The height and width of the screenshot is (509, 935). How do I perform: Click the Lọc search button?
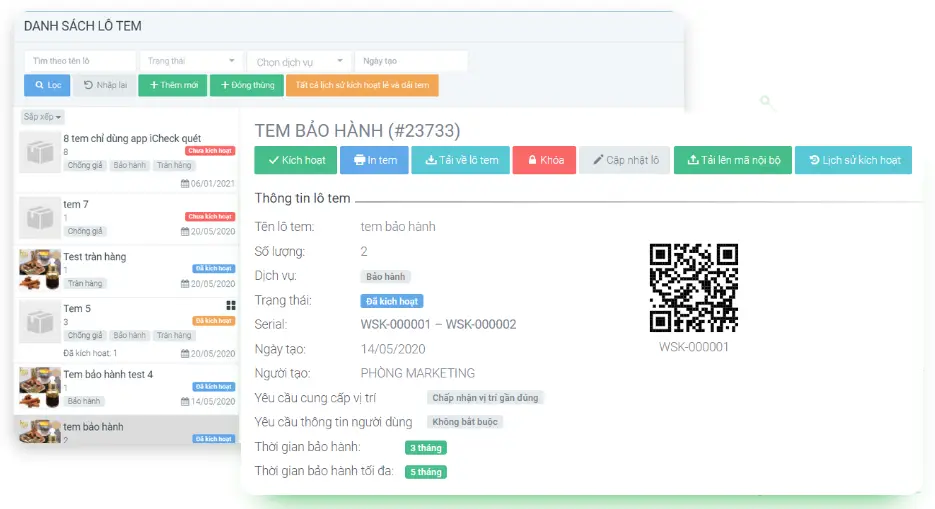(47, 86)
